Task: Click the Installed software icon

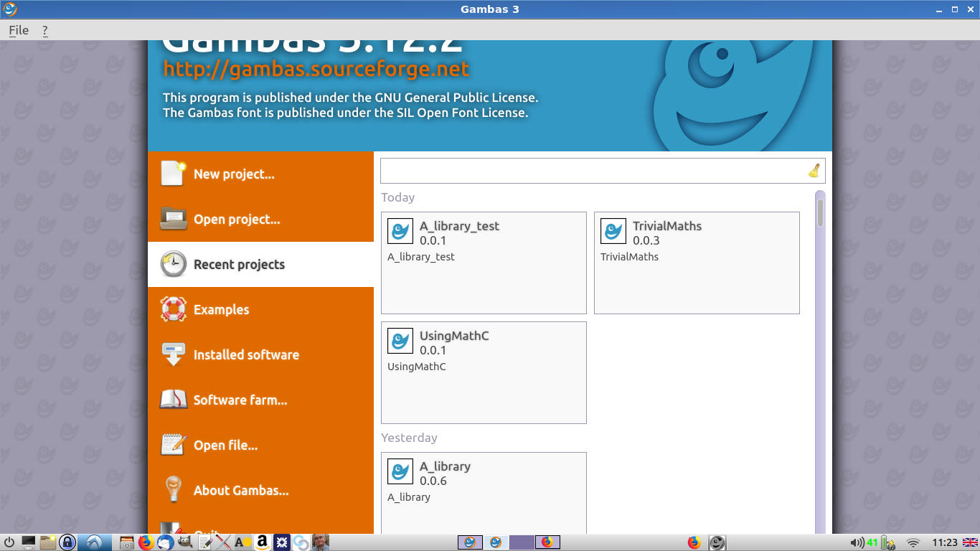Action: [173, 354]
